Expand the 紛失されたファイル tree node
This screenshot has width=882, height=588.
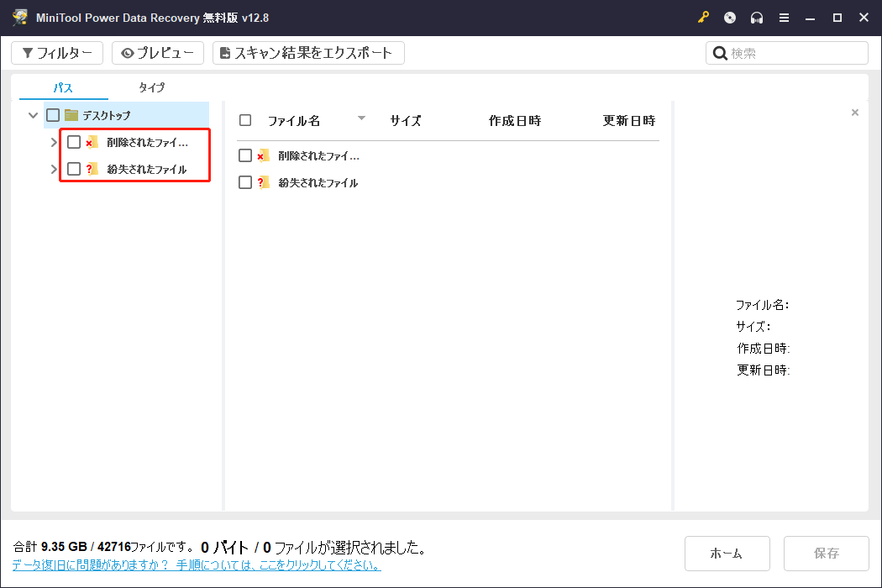tap(54, 169)
